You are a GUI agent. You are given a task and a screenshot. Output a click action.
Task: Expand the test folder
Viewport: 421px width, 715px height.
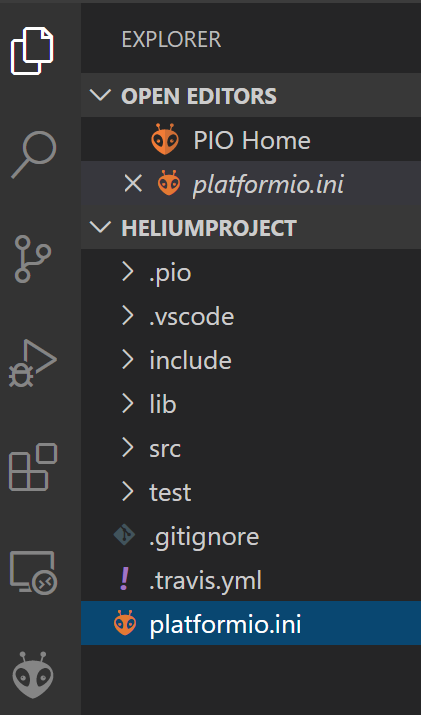[x=251, y=492]
